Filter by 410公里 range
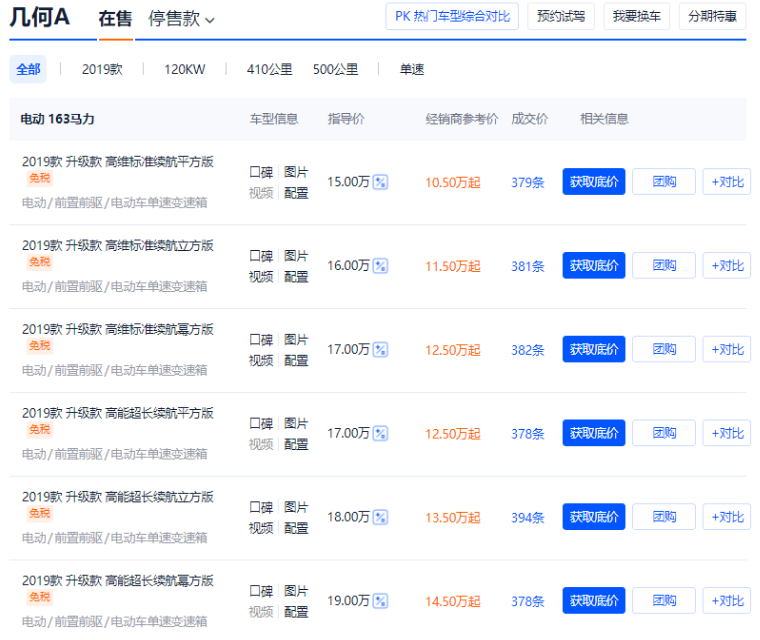The image size is (760, 640). pyautogui.click(x=269, y=69)
